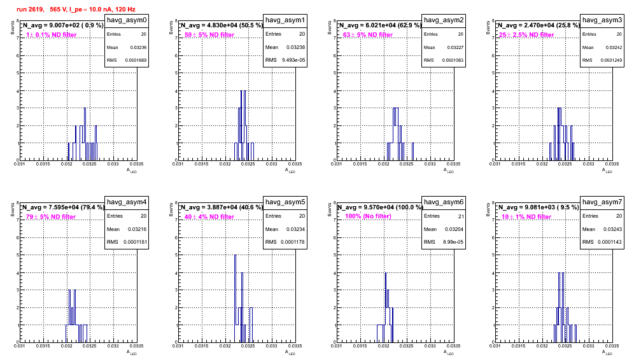The height and width of the screenshot is (364, 634).
Task: Click the label "N_avg = 2.470e+04"
Action: click(x=526, y=25)
